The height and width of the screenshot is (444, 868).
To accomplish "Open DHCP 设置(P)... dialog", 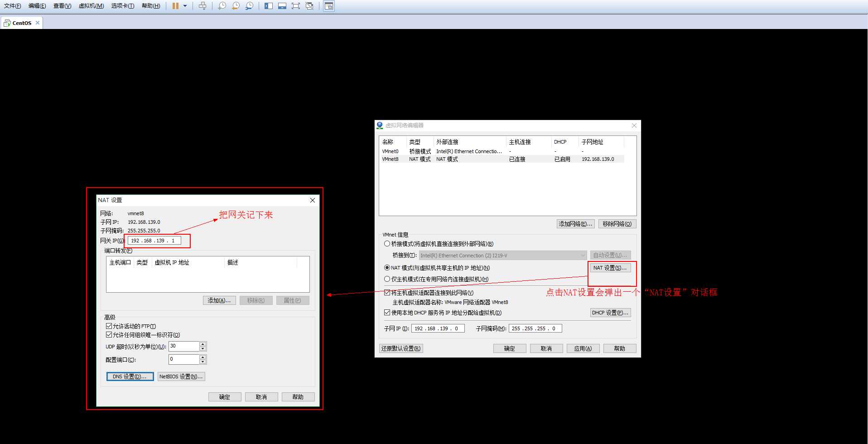I will pos(610,313).
